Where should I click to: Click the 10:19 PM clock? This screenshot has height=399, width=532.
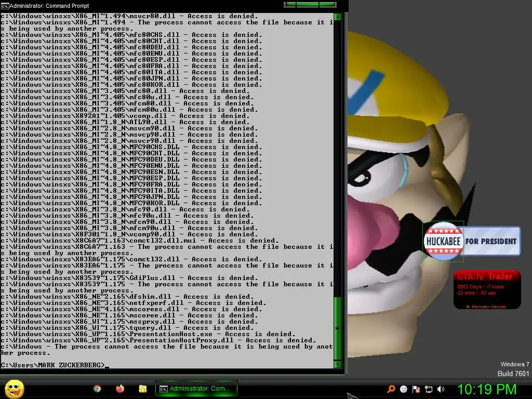pyautogui.click(x=487, y=389)
